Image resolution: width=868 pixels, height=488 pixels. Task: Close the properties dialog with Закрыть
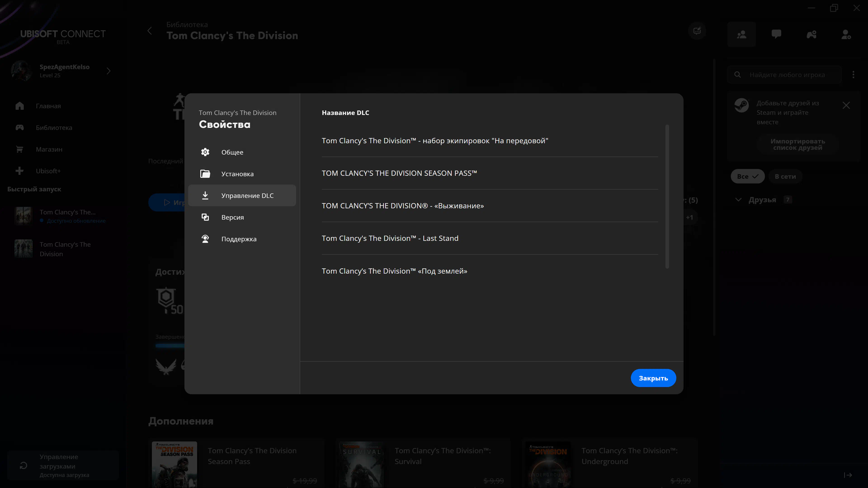point(653,378)
